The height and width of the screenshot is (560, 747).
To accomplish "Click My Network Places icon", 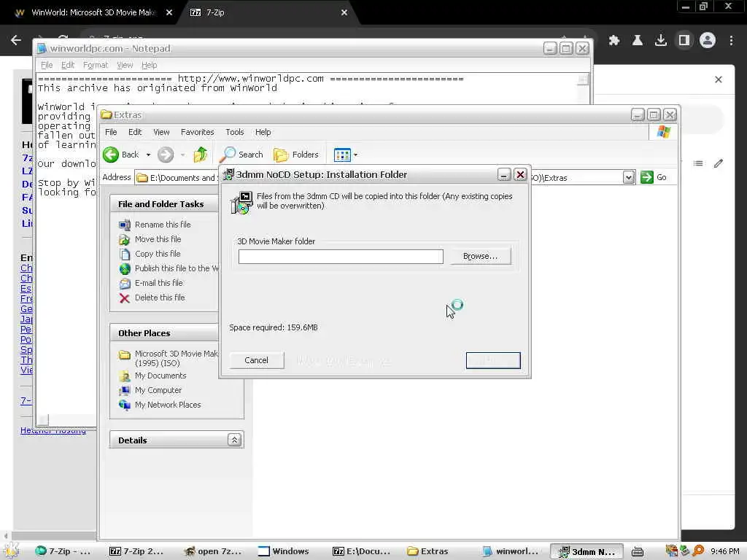I will pyautogui.click(x=124, y=405).
